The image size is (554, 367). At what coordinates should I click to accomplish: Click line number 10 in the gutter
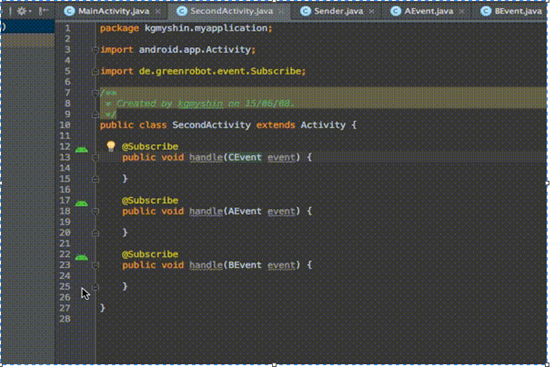click(x=65, y=125)
